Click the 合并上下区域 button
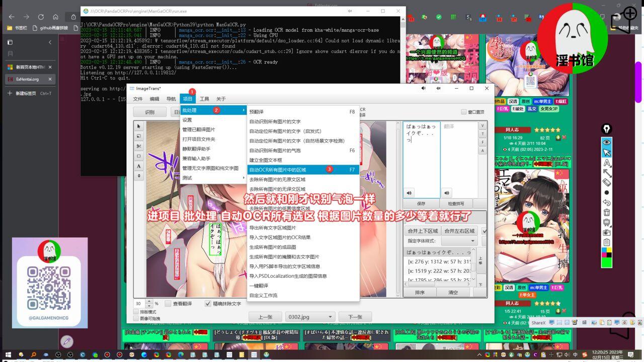 [422, 231]
